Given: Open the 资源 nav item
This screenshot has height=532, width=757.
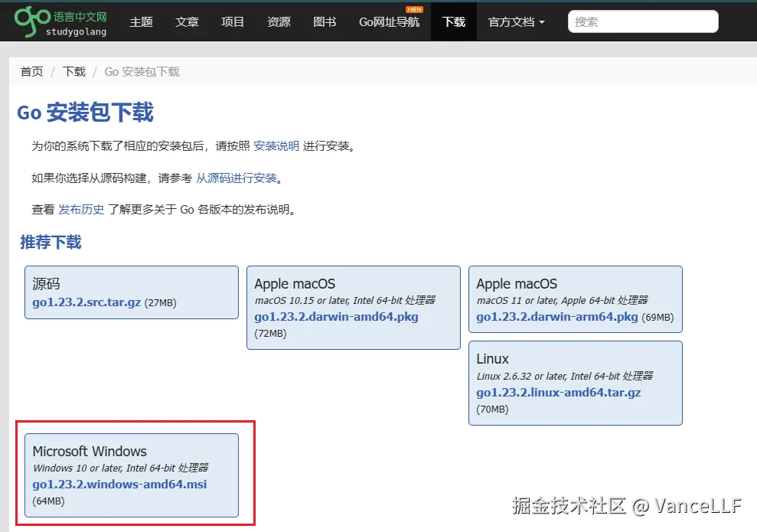Looking at the screenshot, I should coord(279,22).
